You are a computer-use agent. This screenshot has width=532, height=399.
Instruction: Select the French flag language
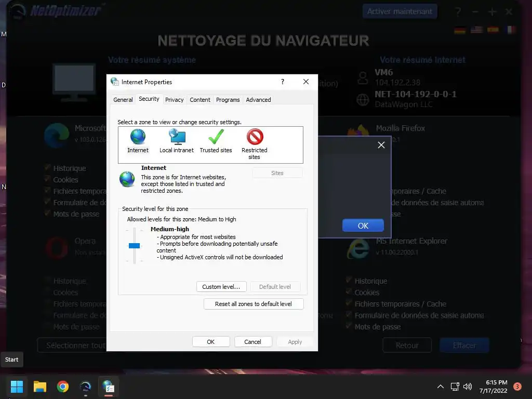coord(511,30)
